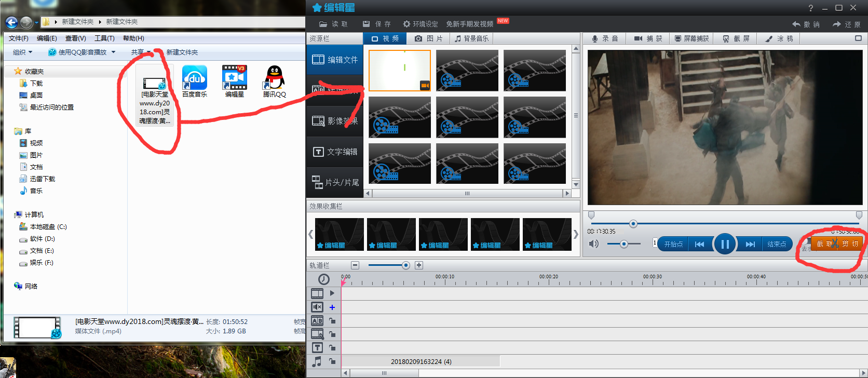Image resolution: width=868 pixels, height=378 pixels.
Task: Toggle lock on the text track
Action: click(332, 348)
